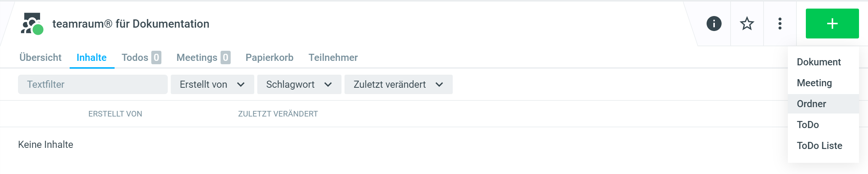The height and width of the screenshot is (174, 868).
Task: Open the Todos tab
Action: coord(141,58)
